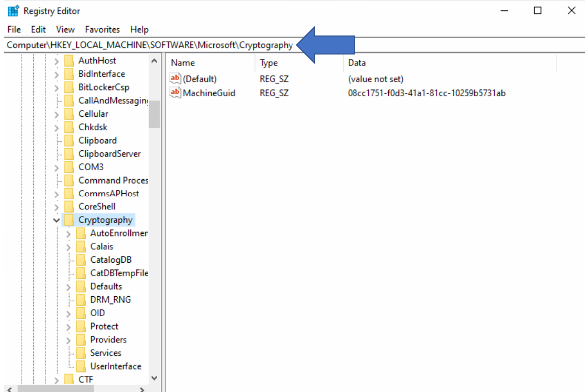
Task: Open the Edit menu
Action: coord(38,29)
